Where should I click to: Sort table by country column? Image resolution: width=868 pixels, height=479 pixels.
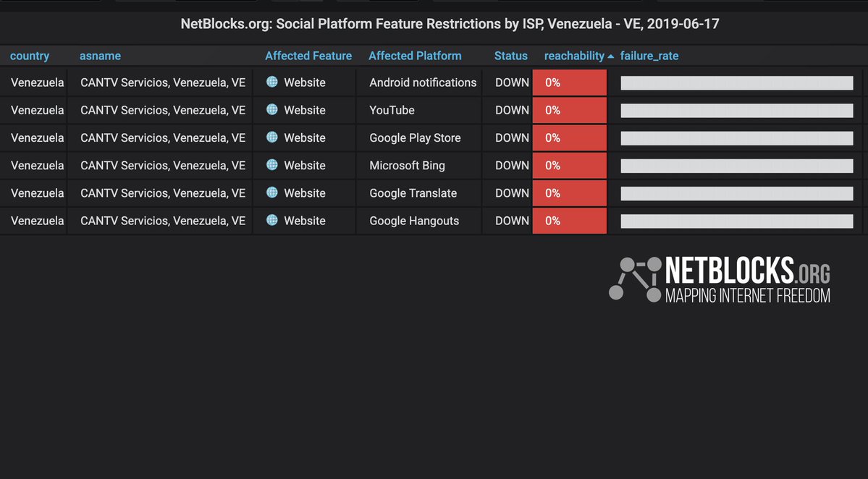(x=30, y=56)
